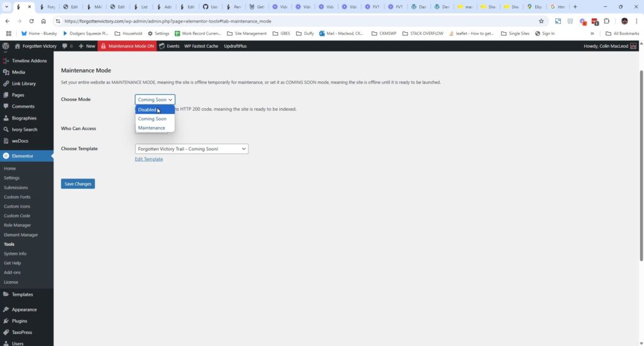Go to Elementor Home submenu
This screenshot has height=346, width=644.
click(x=10, y=169)
